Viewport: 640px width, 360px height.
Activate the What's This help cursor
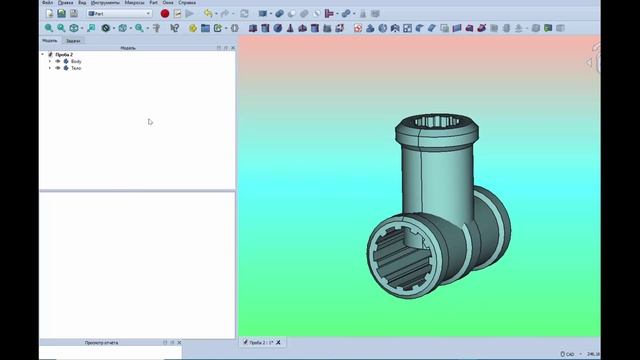[x=175, y=28]
